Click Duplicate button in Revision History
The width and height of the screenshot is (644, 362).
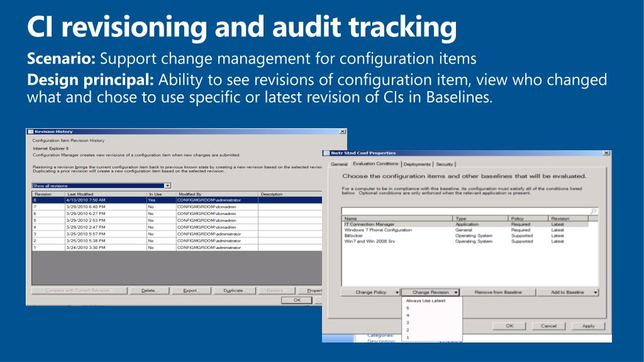235,290
